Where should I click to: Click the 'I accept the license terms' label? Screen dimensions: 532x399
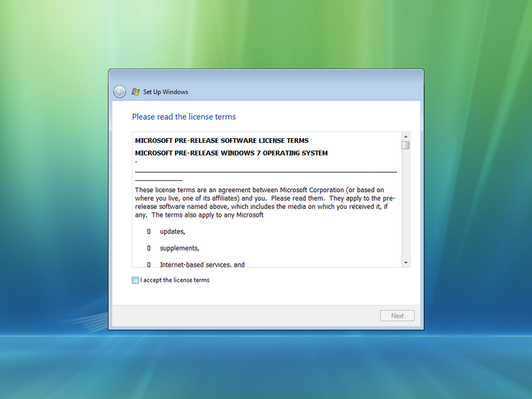(175, 281)
